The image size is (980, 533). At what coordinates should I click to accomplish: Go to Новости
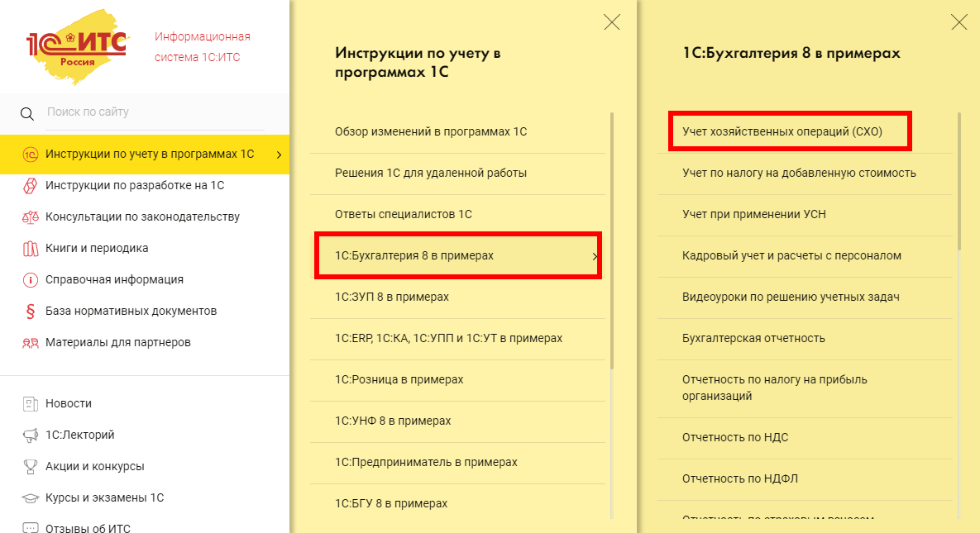click(69, 403)
